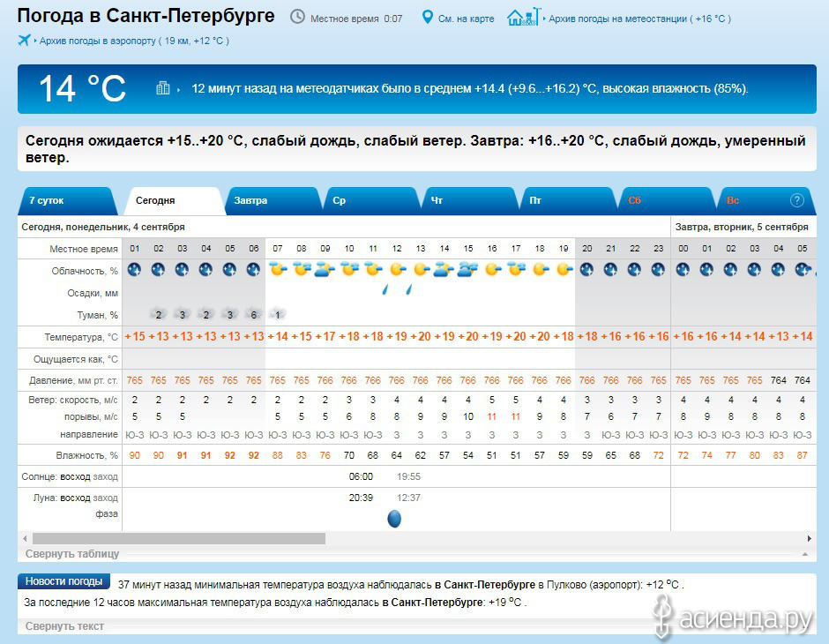Click the fog icon showing 6
The image size is (829, 644).
tap(254, 314)
